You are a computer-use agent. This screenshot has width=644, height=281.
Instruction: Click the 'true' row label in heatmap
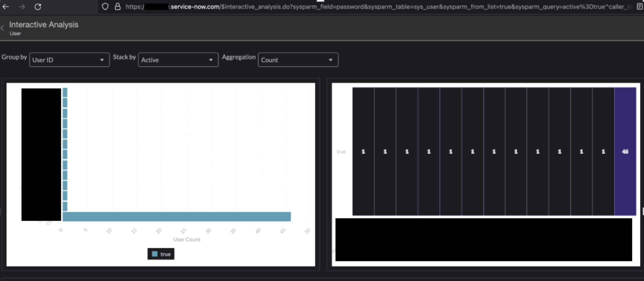[x=341, y=151]
